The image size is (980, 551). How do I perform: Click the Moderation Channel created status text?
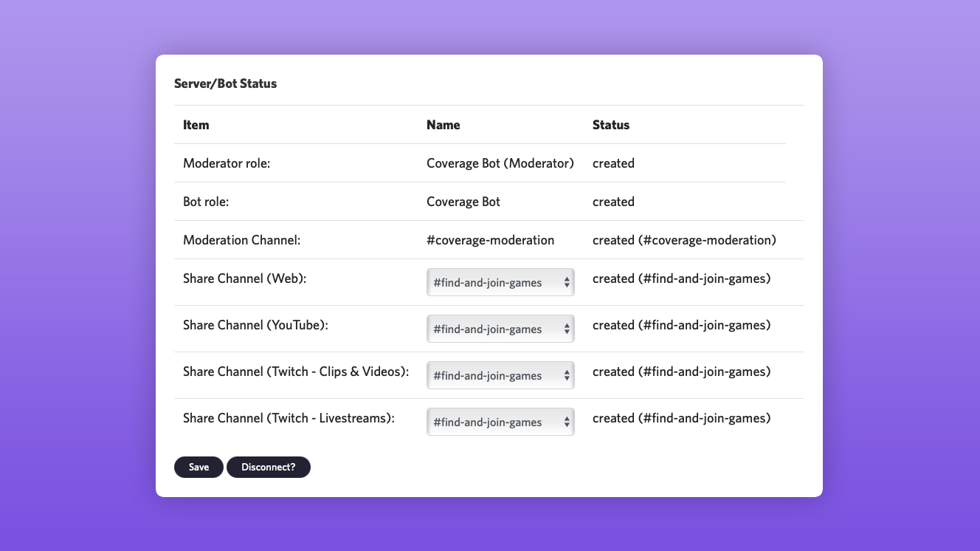(684, 239)
